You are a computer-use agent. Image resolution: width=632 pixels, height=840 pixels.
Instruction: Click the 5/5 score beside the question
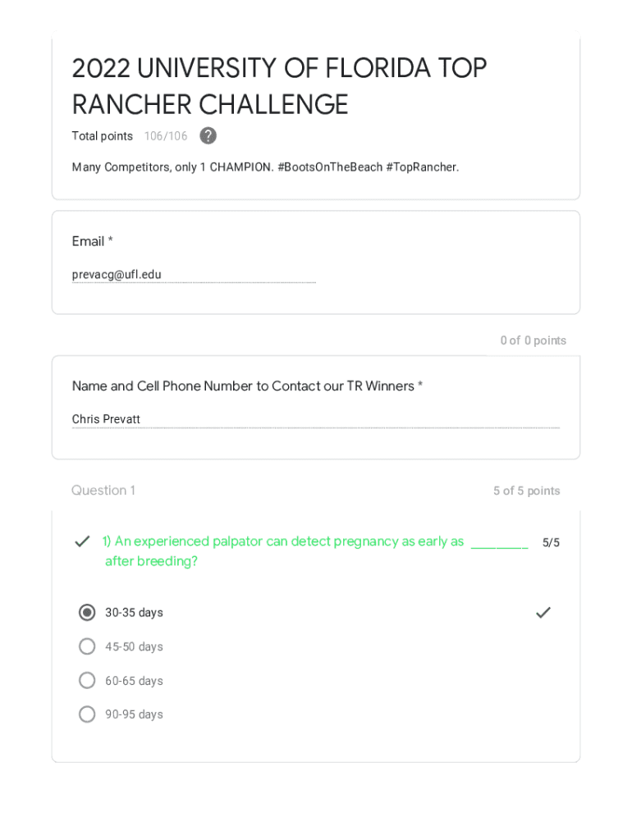pyautogui.click(x=551, y=543)
